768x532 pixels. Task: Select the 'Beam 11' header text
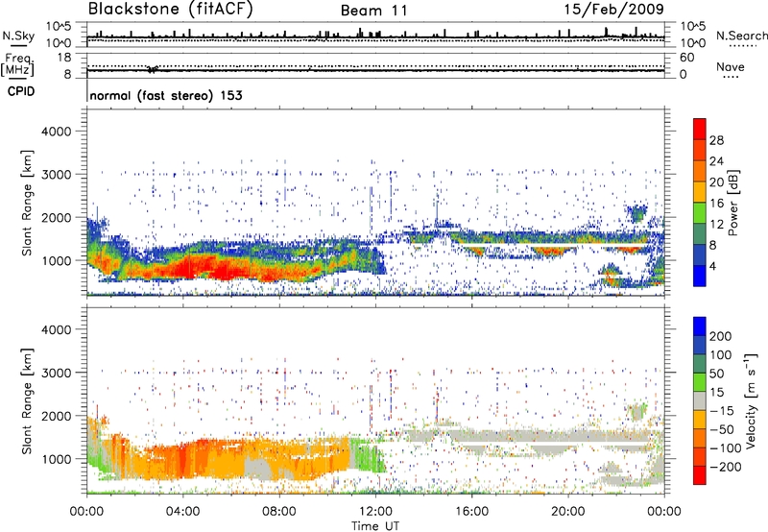pos(374,11)
